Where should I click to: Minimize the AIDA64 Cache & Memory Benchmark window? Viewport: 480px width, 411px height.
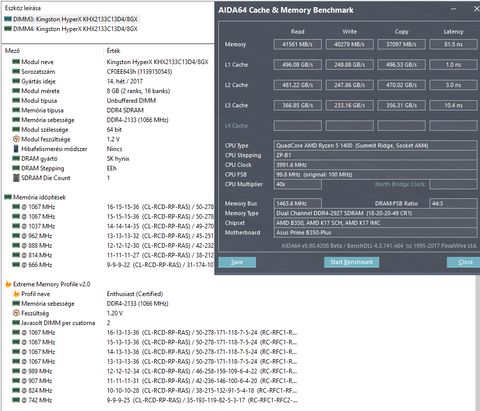pos(453,9)
